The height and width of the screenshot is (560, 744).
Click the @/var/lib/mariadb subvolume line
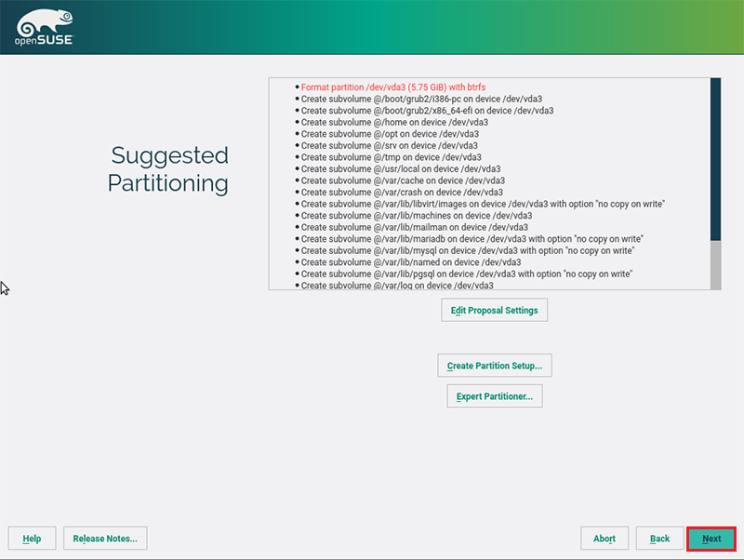click(472, 239)
